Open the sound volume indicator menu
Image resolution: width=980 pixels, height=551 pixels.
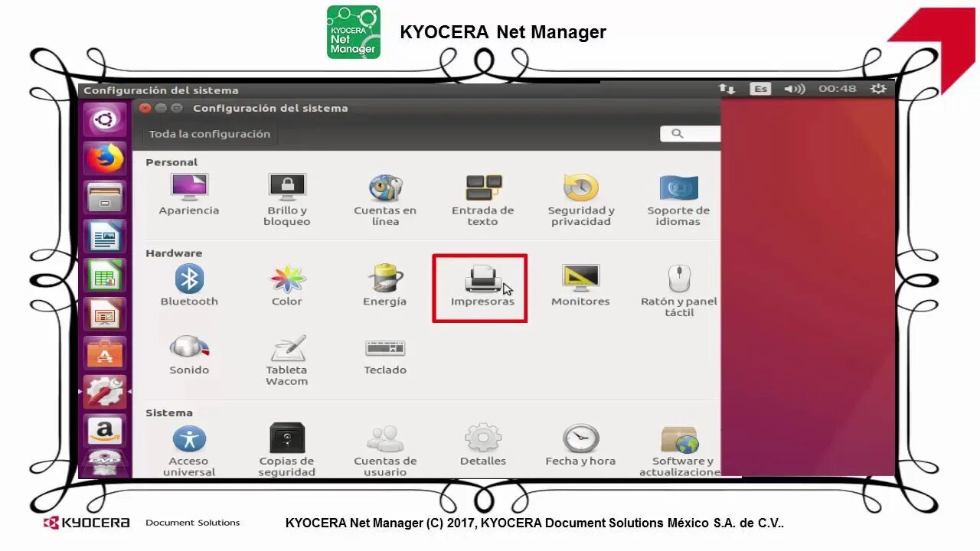click(795, 89)
